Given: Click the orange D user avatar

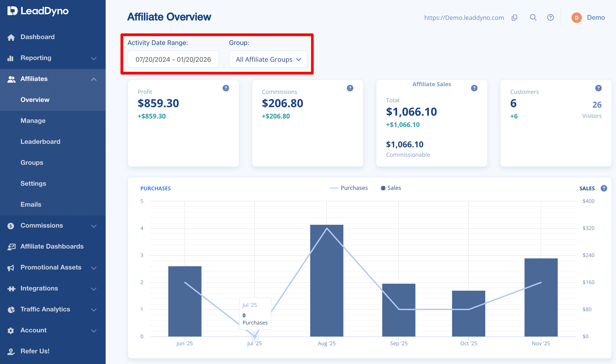Looking at the screenshot, I should click(576, 18).
